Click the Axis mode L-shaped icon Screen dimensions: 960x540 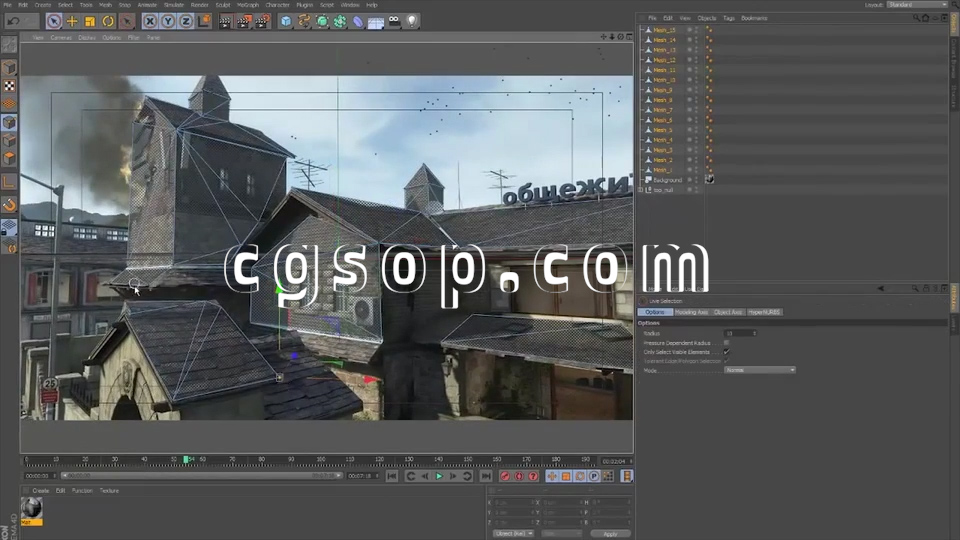pyautogui.click(x=9, y=182)
